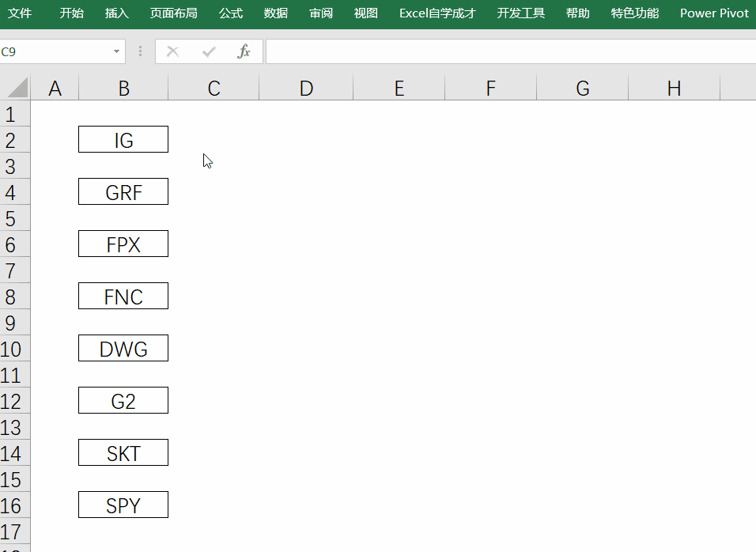Select the cell containing DWG
Screen dimensions: 756x552
[123, 349]
